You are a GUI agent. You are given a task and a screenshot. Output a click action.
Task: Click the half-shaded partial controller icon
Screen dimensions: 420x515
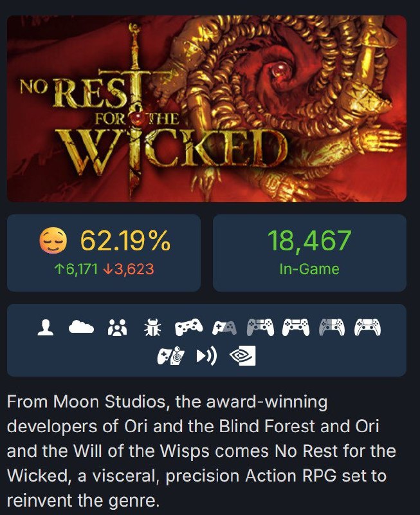(224, 328)
